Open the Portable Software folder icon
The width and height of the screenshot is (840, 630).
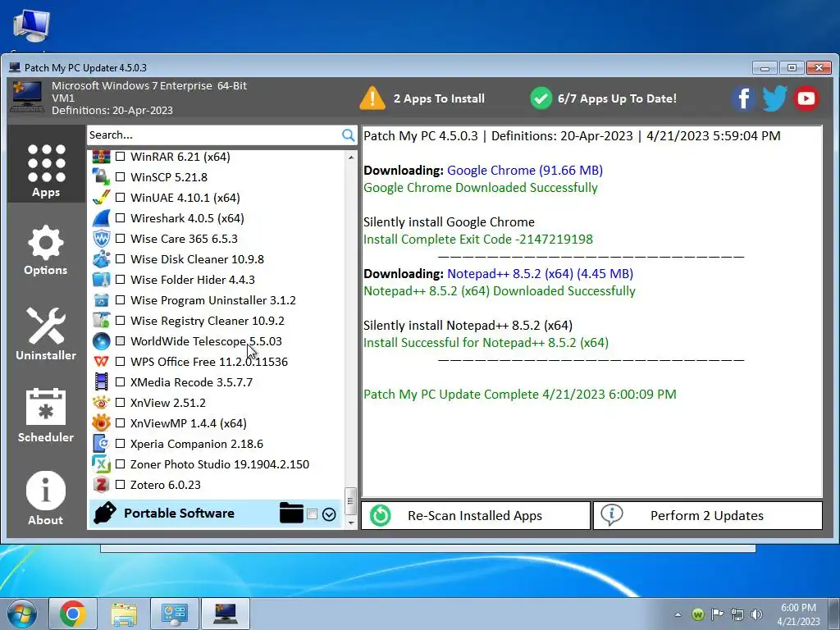click(291, 514)
